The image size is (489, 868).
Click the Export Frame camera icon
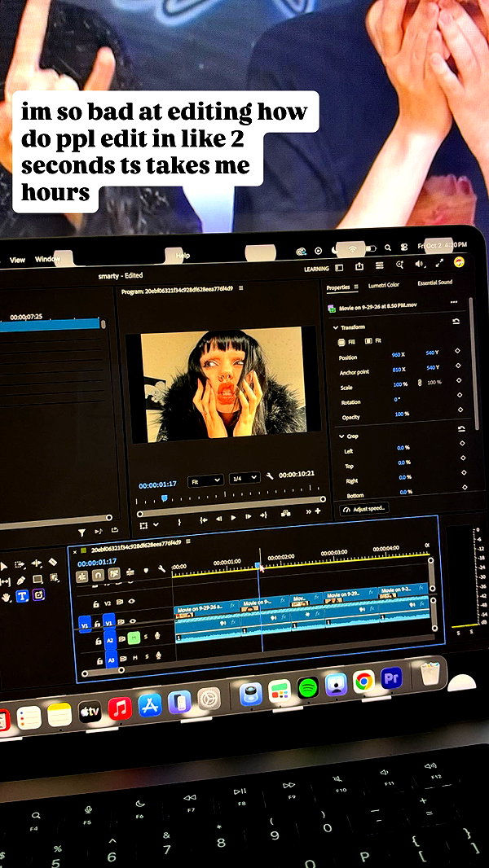286,513
